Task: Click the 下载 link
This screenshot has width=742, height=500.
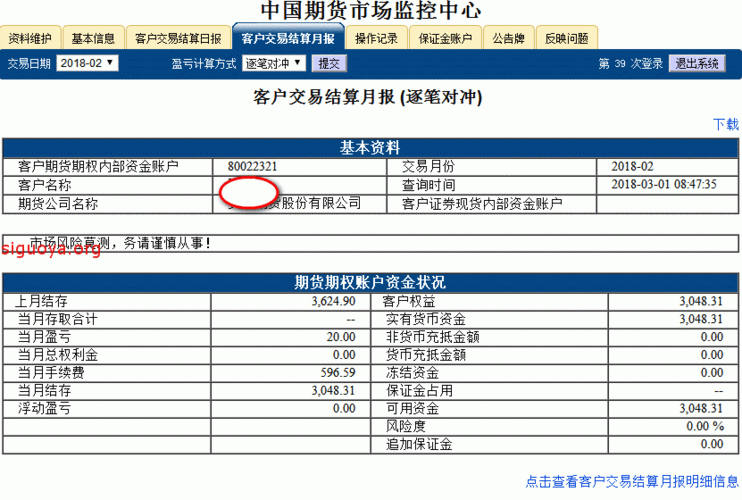Action: click(x=725, y=124)
